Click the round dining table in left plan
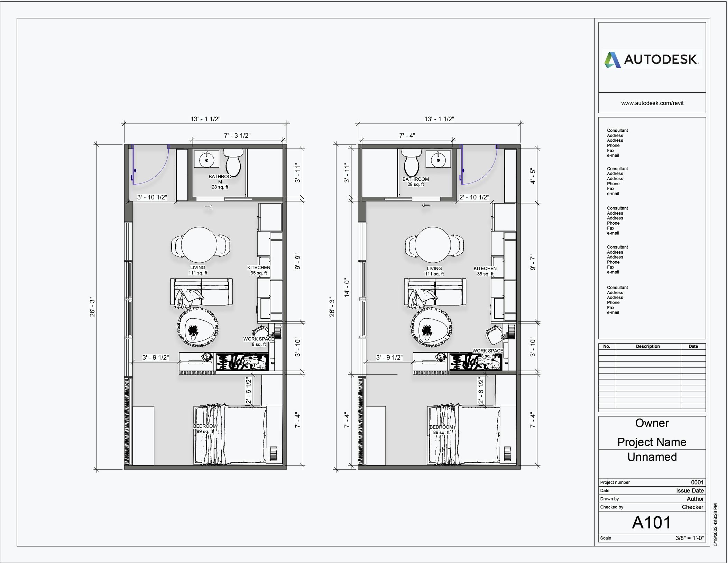 pyautogui.click(x=199, y=245)
